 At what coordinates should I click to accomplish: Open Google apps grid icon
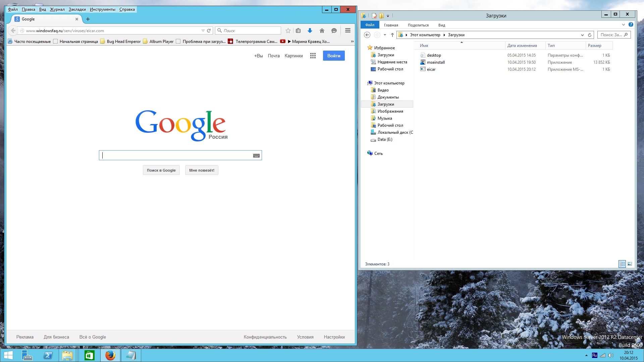313,56
